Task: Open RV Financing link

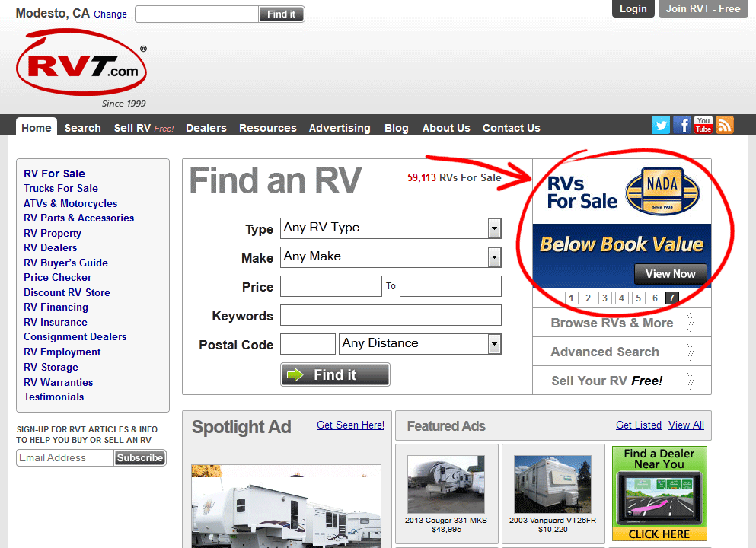Action: pos(56,307)
